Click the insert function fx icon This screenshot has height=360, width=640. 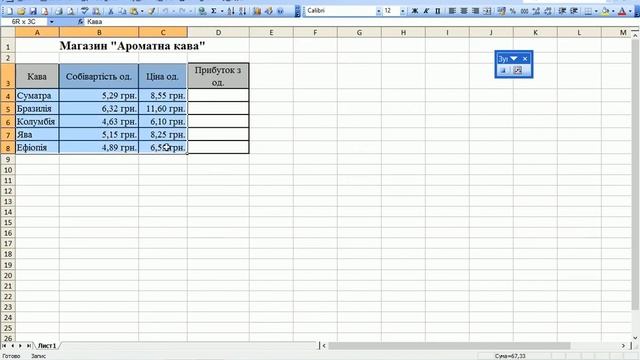pyautogui.click(x=81, y=22)
